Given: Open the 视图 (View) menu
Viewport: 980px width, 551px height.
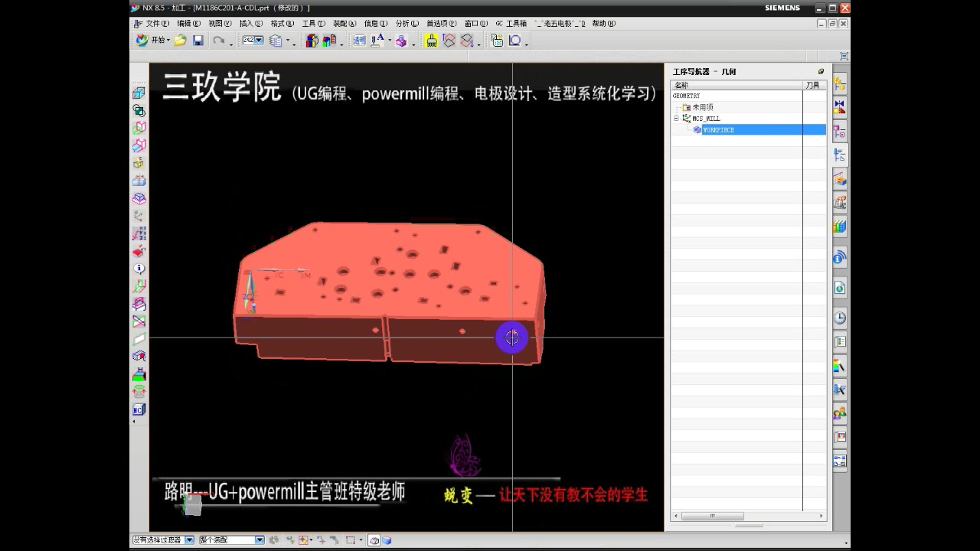Looking at the screenshot, I should tap(220, 24).
